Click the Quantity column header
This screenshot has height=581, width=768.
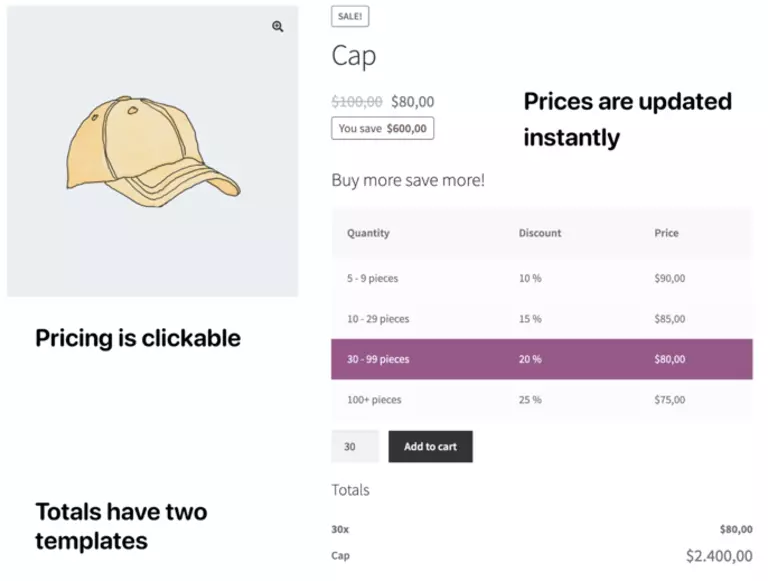(x=368, y=233)
